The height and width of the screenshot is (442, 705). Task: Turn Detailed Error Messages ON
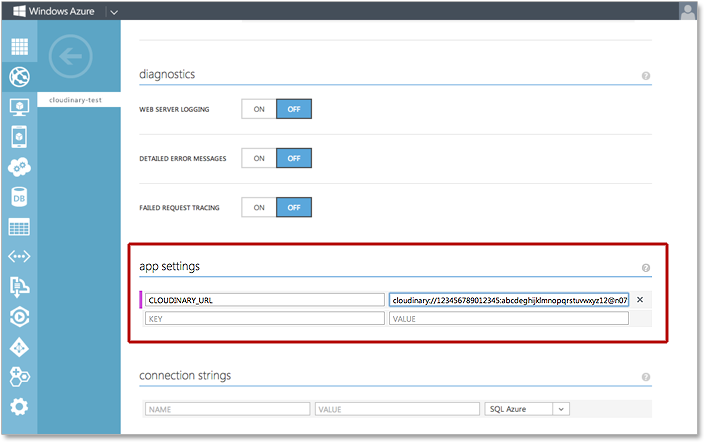click(259, 158)
